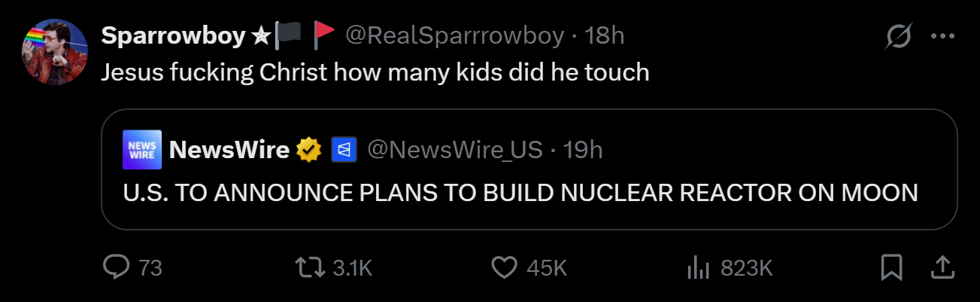Viewport: 980px width, 302px height.
Task: Click the share upload icon
Action: coord(943,267)
